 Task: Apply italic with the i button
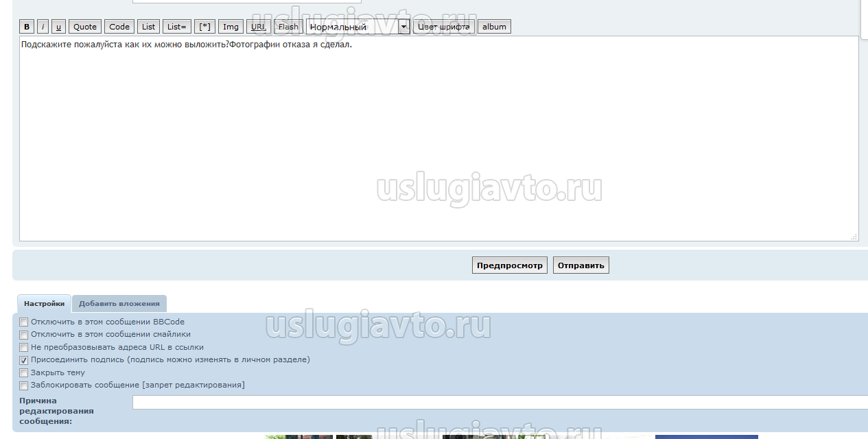coord(43,27)
